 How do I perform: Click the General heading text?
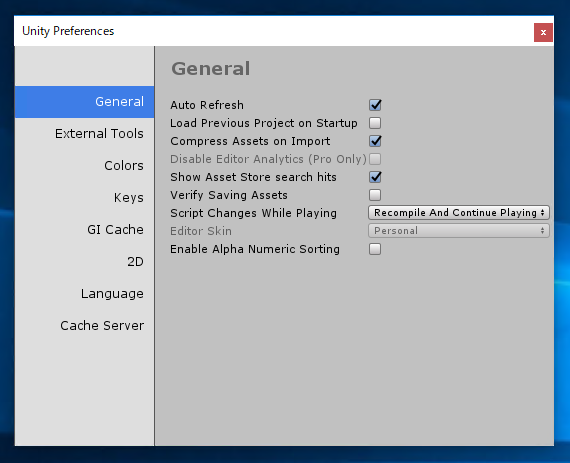[x=211, y=69]
